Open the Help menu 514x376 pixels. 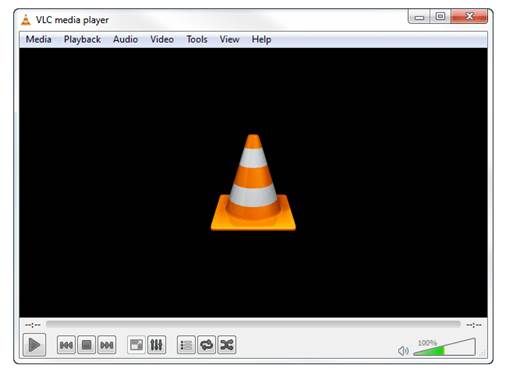(x=261, y=39)
